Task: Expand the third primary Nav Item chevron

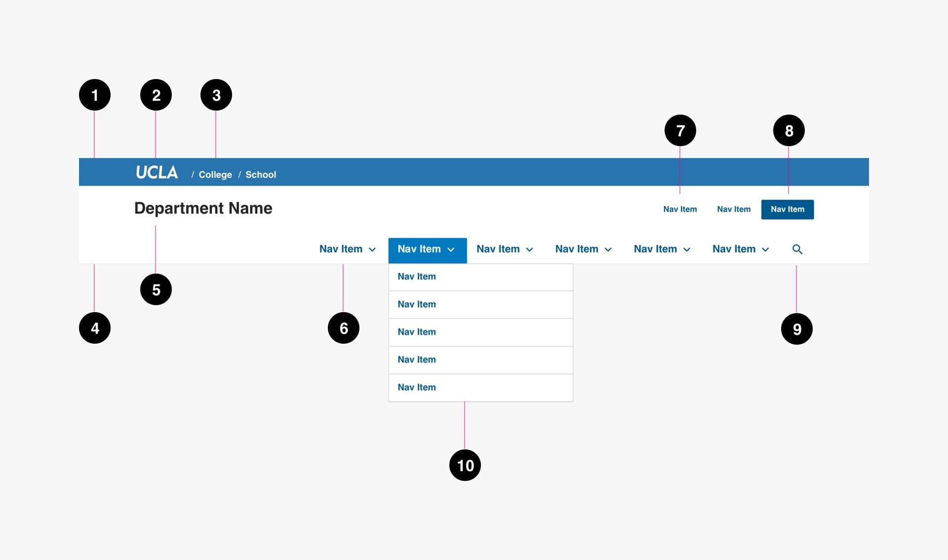Action: tap(529, 250)
